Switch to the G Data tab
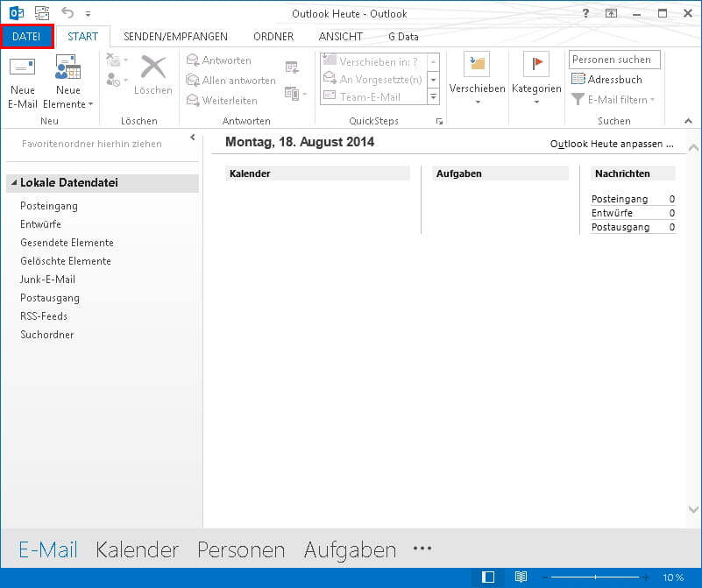Viewport: 702px width, 588px height. click(403, 36)
